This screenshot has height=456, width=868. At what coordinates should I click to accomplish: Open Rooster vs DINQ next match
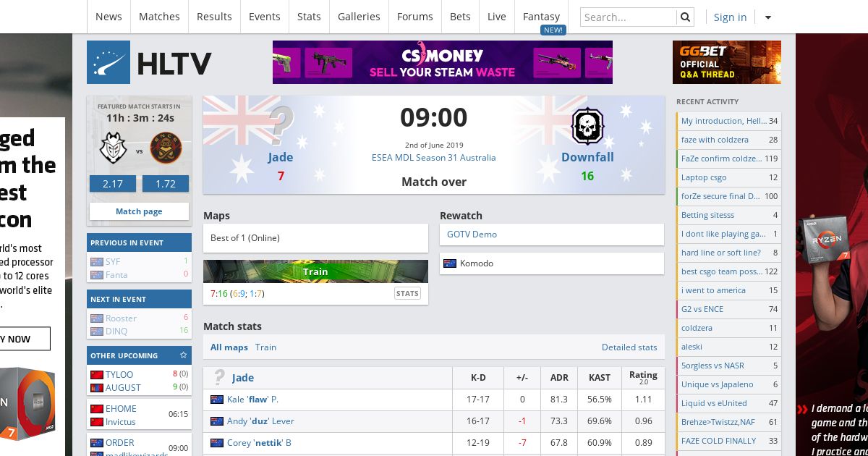(x=139, y=325)
